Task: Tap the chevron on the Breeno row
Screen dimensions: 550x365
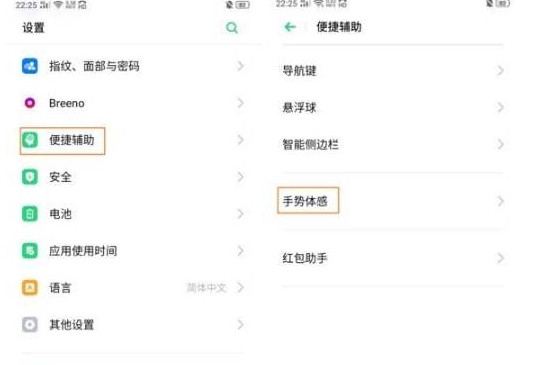Action: (x=241, y=103)
